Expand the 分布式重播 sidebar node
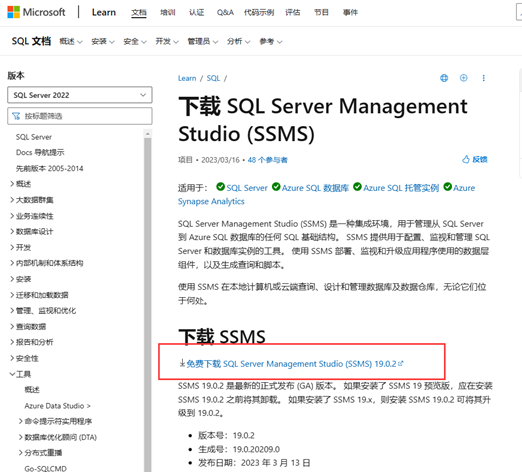Screen dimensions: 522x472 pyautogui.click(x=40, y=452)
